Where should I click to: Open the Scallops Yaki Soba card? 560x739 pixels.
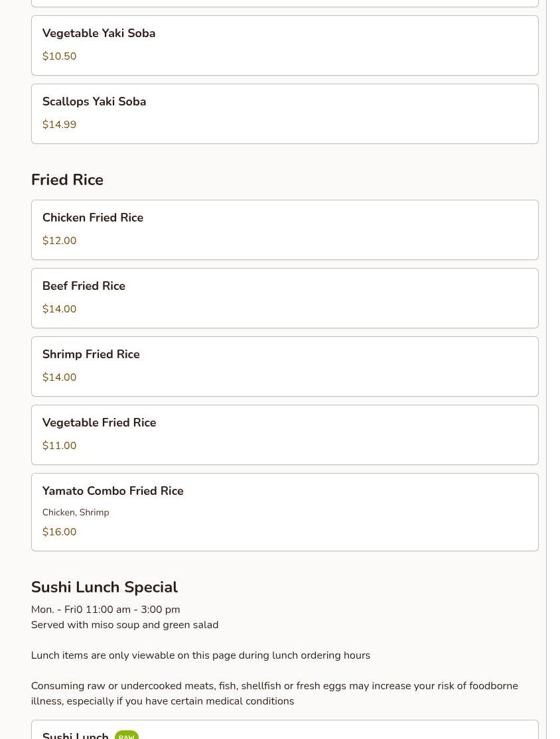coord(285,113)
